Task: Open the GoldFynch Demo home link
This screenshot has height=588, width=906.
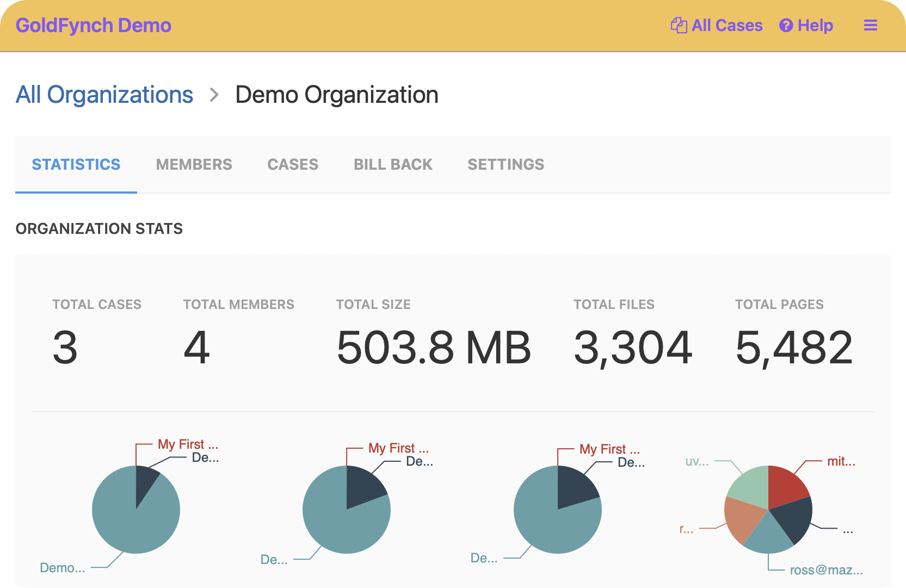Action: [94, 26]
